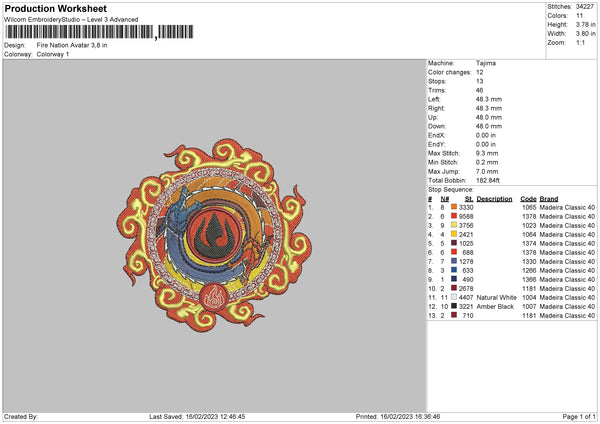The width and height of the screenshot is (600, 424).
Task: Click the blue swatch beside 633 stitches
Action: click(454, 270)
